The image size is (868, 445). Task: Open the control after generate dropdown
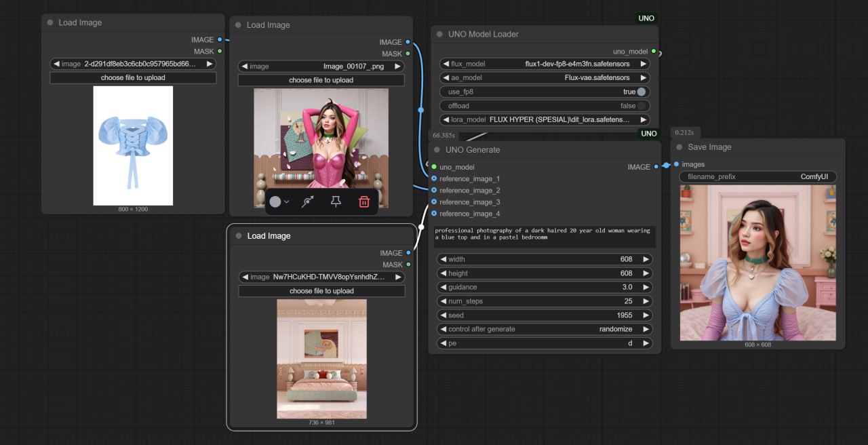coord(545,329)
